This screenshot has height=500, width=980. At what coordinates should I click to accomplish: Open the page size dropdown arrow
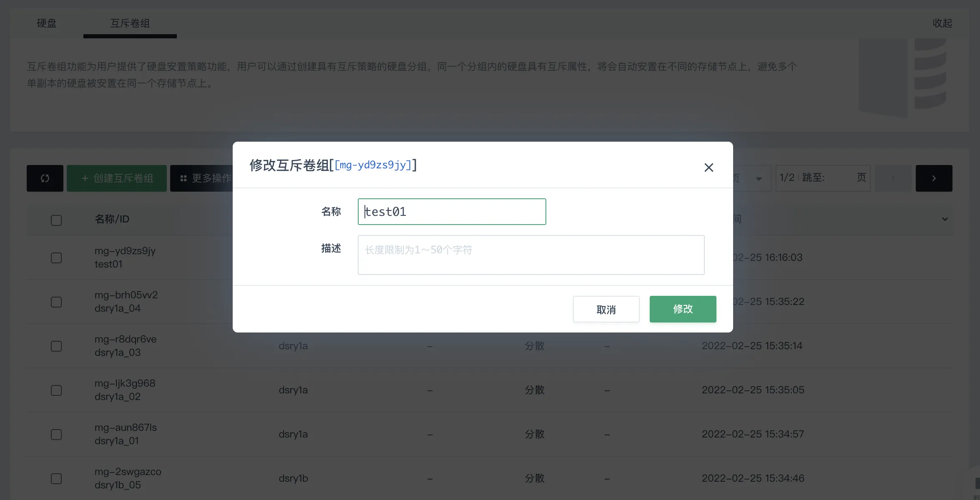point(759,179)
